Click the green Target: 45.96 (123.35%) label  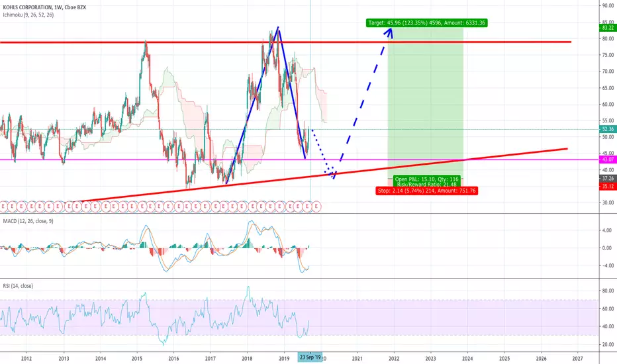coord(426,23)
